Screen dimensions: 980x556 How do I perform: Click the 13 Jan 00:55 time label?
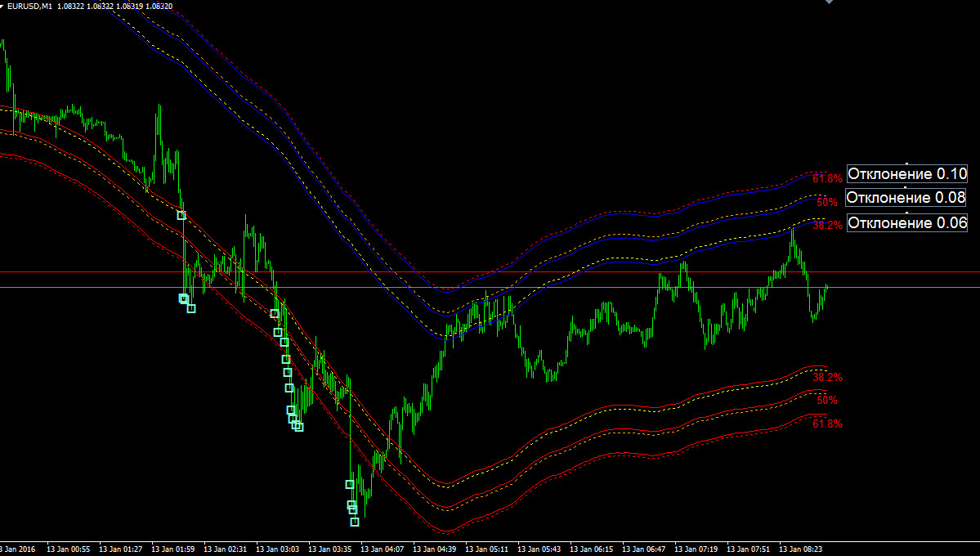(x=68, y=549)
